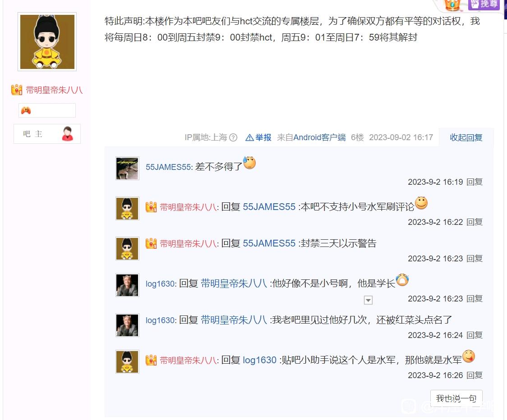The image size is (507, 420).
Task: Click 回复 on the 16:26 comment
Action: (475, 375)
